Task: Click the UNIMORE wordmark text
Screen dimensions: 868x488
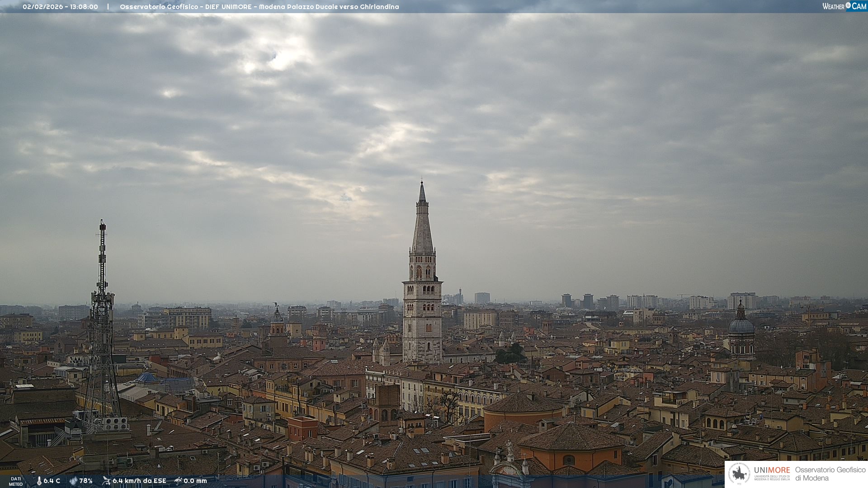Action: pos(772,470)
